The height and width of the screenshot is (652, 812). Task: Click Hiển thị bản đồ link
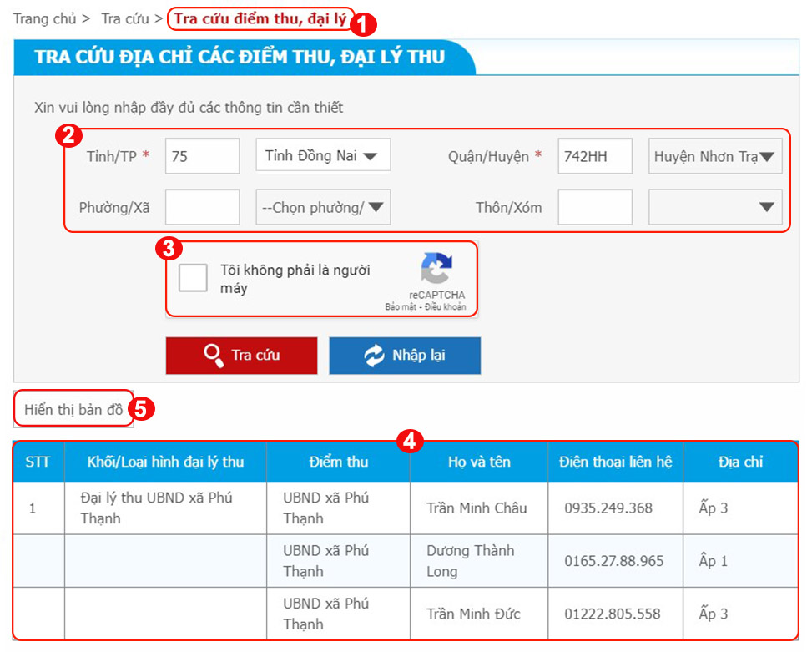tap(73, 410)
